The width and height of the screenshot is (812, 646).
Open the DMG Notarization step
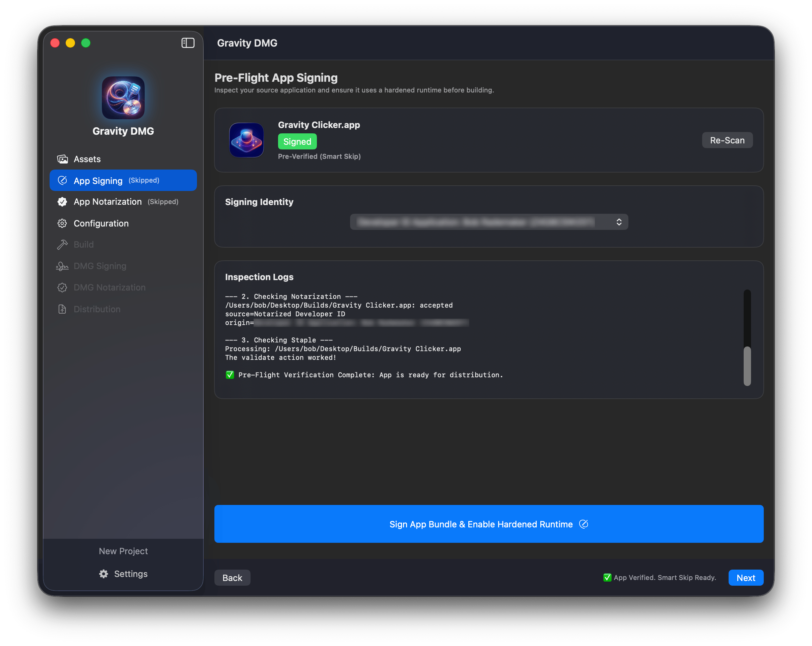(109, 288)
